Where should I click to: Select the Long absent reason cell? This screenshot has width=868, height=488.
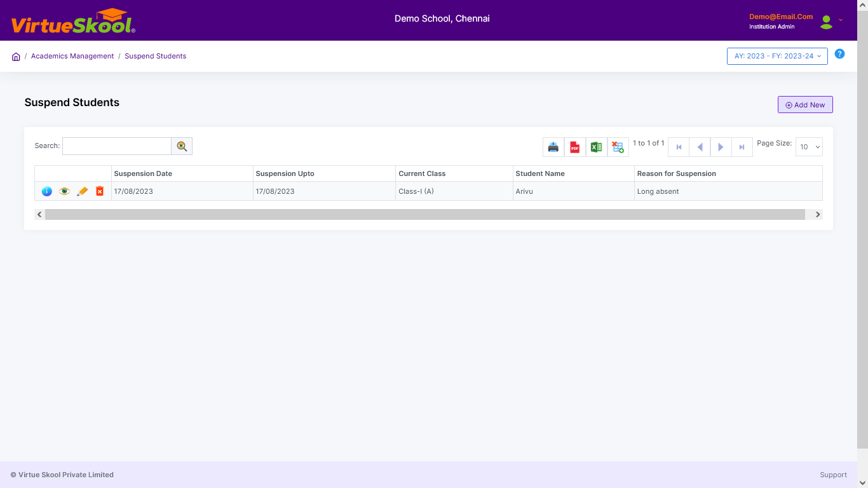pyautogui.click(x=728, y=191)
